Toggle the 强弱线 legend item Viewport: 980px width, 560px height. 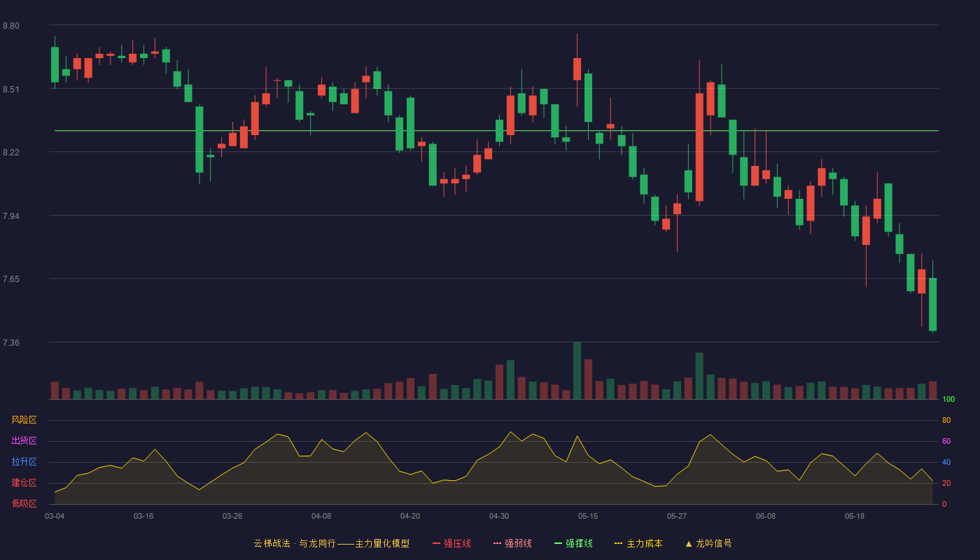click(x=512, y=543)
